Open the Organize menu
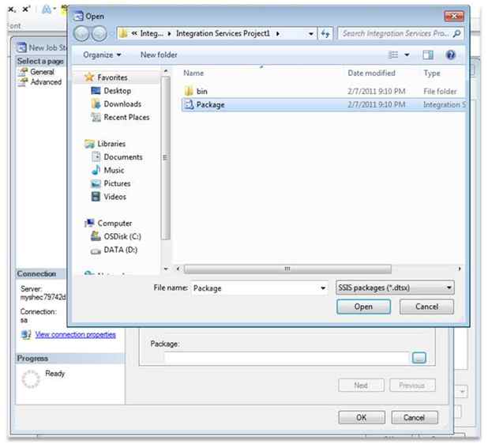Screen dimensions: 488x448 101,55
